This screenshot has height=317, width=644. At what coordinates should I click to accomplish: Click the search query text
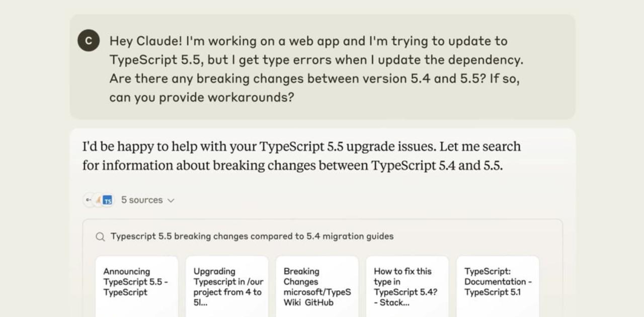pos(252,236)
